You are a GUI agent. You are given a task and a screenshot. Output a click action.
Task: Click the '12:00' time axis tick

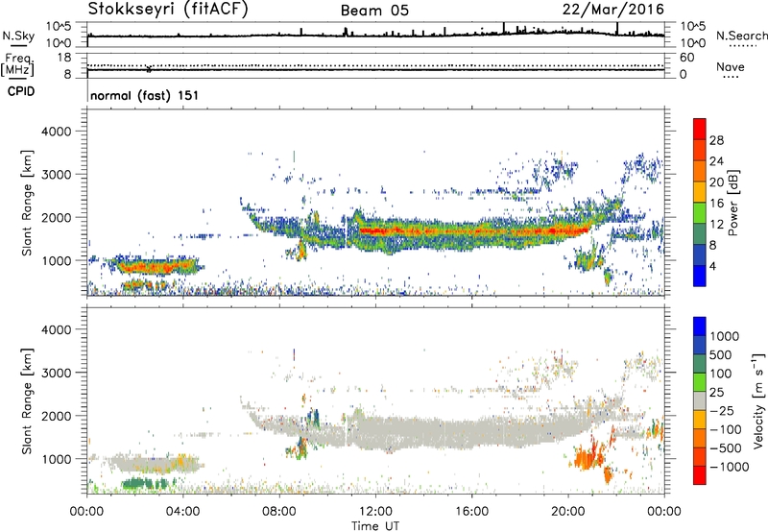tap(375, 512)
